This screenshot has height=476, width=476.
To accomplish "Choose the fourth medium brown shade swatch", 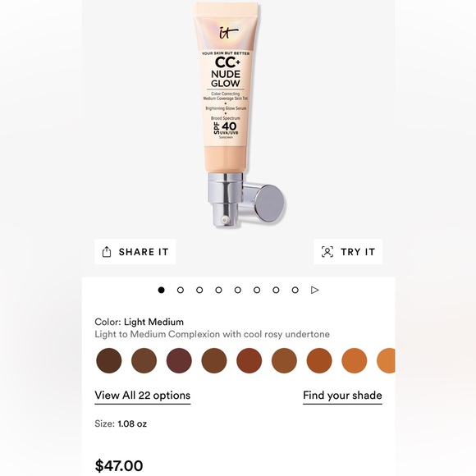I will click(214, 360).
